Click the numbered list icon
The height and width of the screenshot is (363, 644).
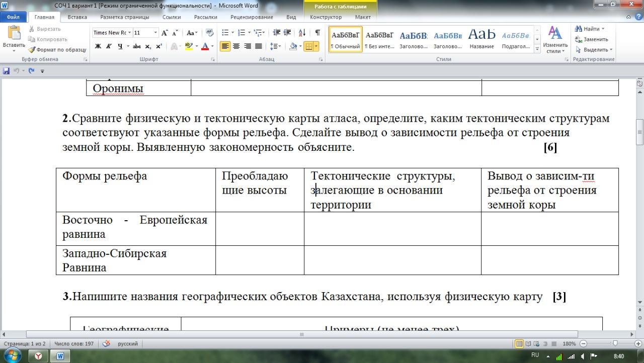coord(241,33)
